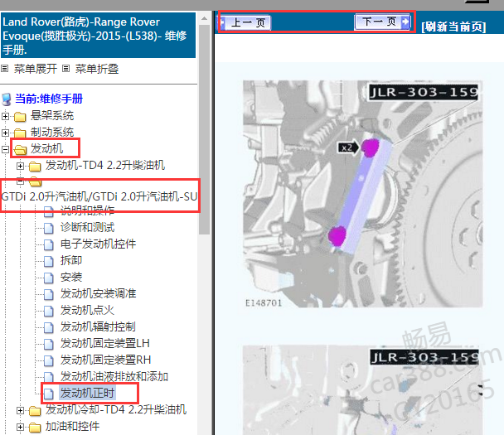Click the sidebar vertical scrollbar thumb
Image resolution: width=504 pixels, height=435 pixels.
click(204, 129)
